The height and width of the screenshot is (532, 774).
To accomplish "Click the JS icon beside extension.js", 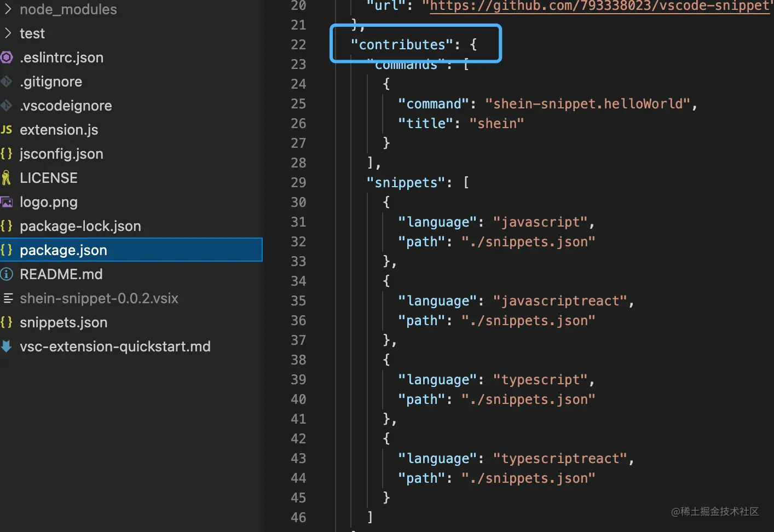I will point(7,129).
